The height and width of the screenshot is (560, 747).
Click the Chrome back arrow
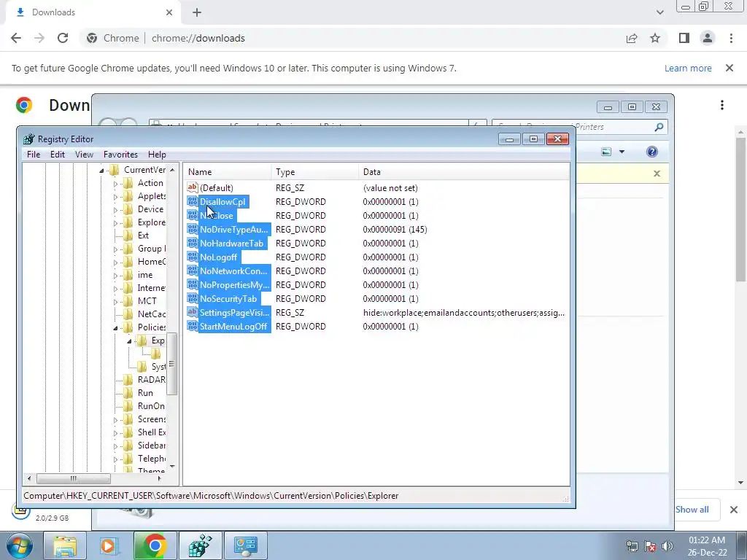coord(16,38)
